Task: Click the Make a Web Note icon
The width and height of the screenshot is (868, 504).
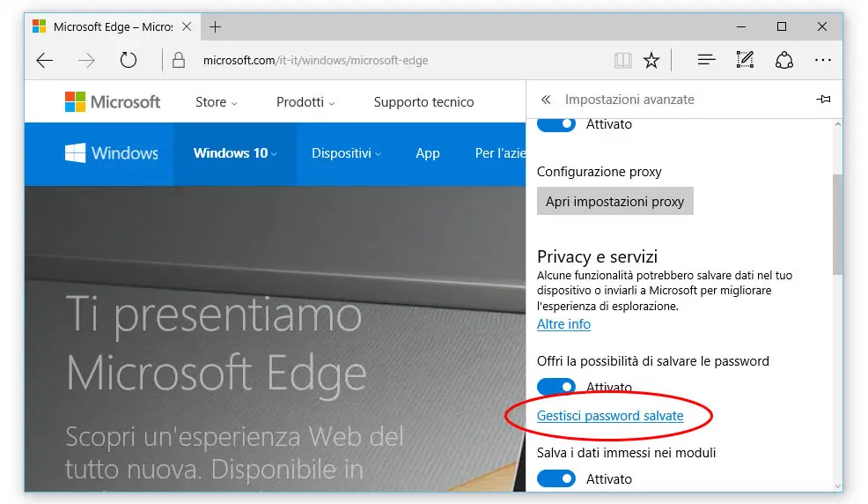Action: click(x=745, y=61)
